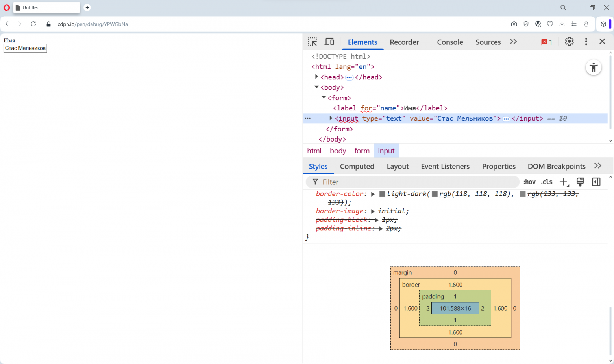Open a new browser tab
The image size is (614, 364).
(87, 7)
